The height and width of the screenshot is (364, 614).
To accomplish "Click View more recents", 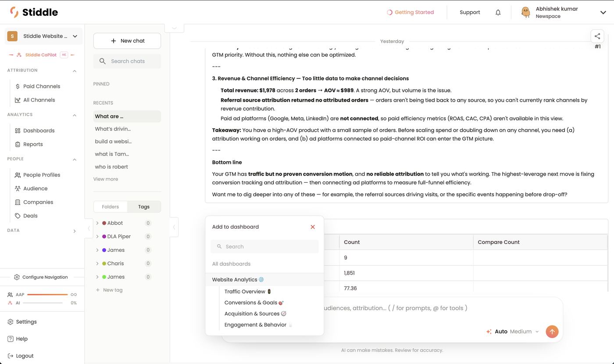I will coord(106,179).
